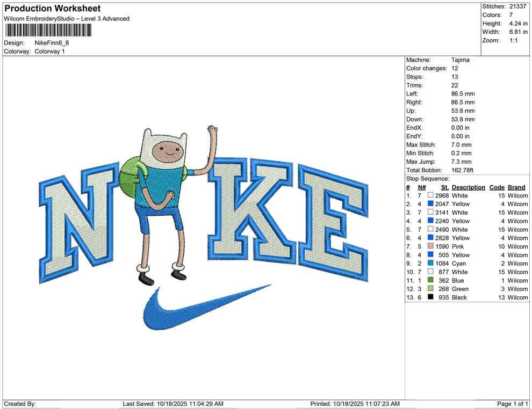Click the Production Worksheet title
This screenshot has height=409, width=532.
(53, 9)
